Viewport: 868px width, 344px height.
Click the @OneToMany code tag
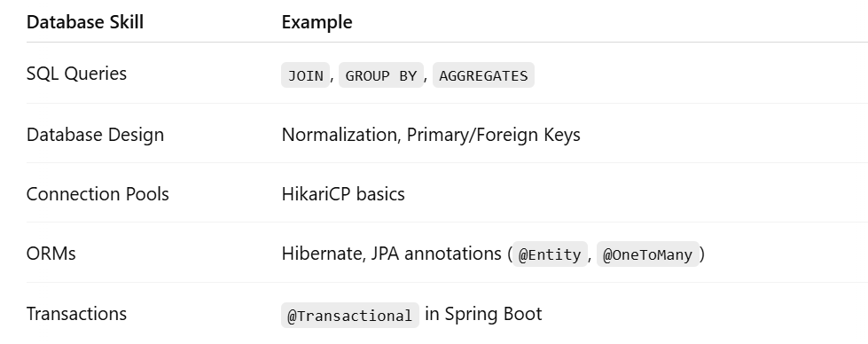coord(648,254)
